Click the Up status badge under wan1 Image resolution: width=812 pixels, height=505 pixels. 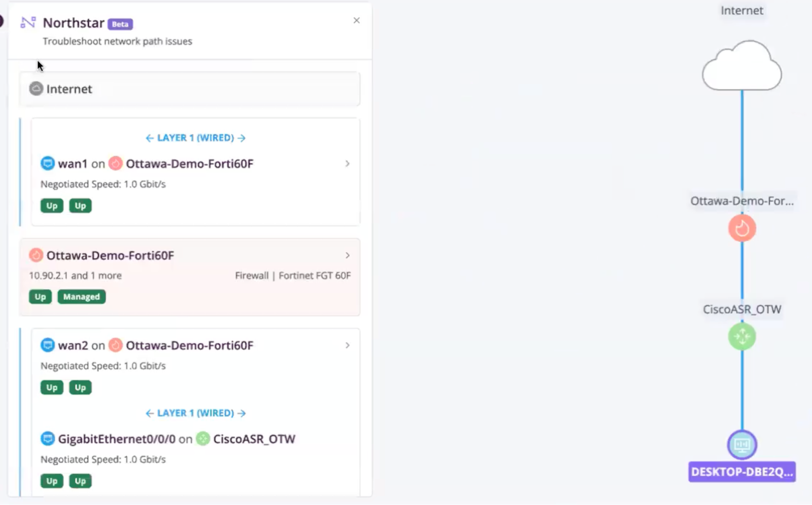pyautogui.click(x=51, y=206)
